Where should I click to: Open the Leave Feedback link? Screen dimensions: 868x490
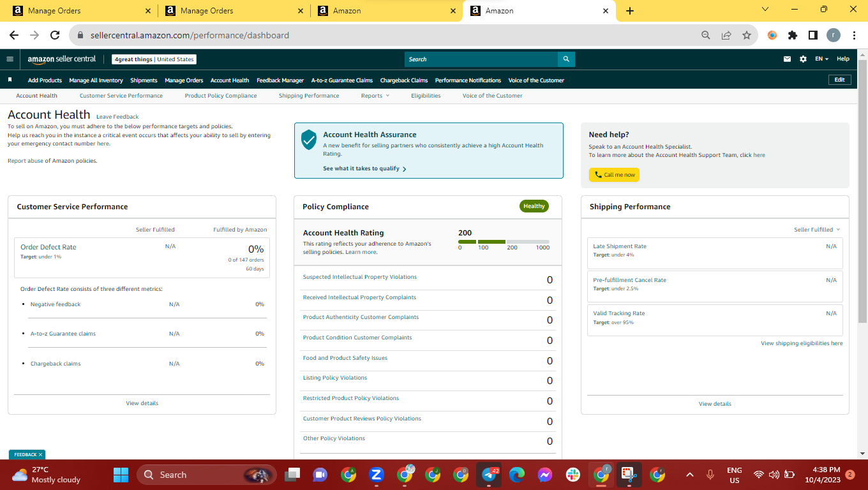[117, 117]
